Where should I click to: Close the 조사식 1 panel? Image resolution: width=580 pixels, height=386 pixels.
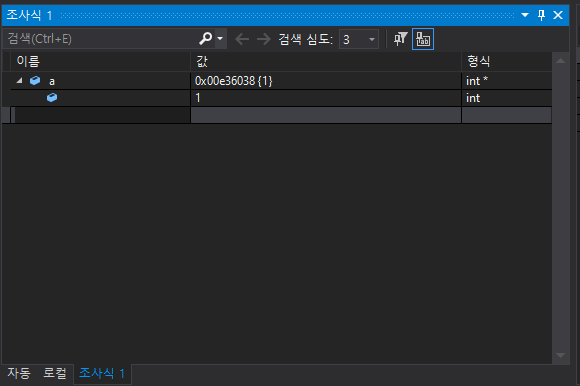coord(558,15)
